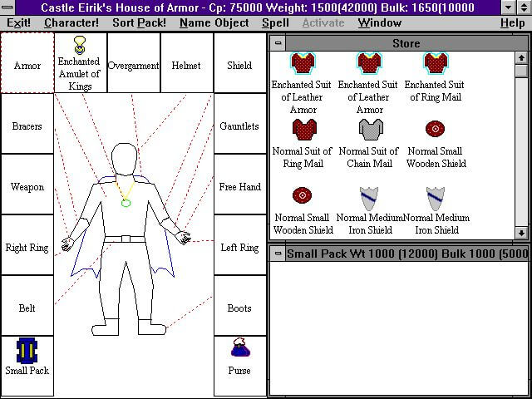The height and width of the screenshot is (399, 532).
Task: Select the Medium Iron Shield in last column
Action: coord(436,199)
